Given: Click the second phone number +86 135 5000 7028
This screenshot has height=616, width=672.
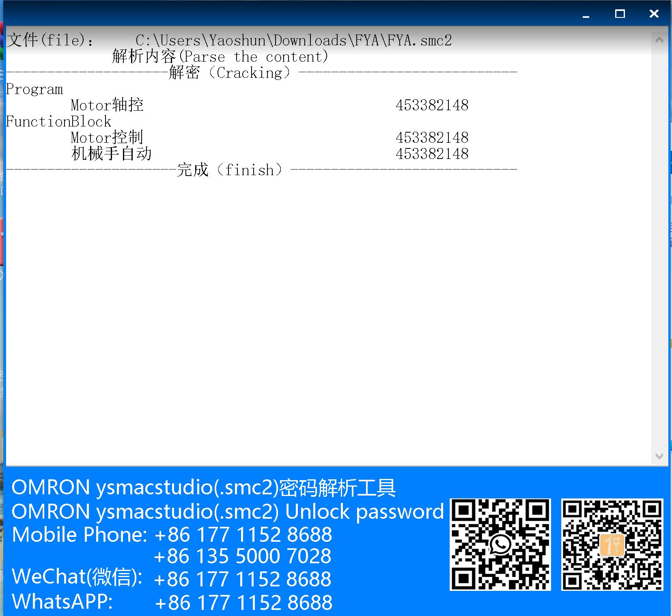Looking at the screenshot, I should (x=243, y=556).
